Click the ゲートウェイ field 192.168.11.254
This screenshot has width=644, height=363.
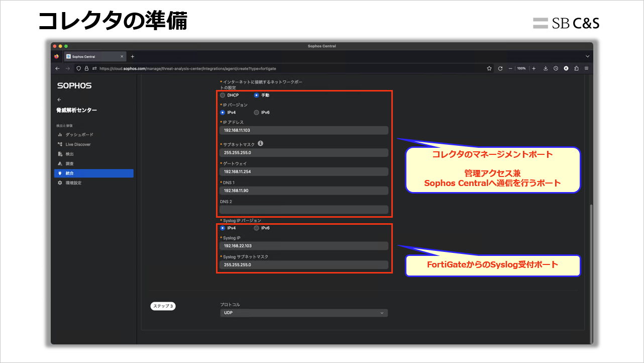[x=304, y=171]
